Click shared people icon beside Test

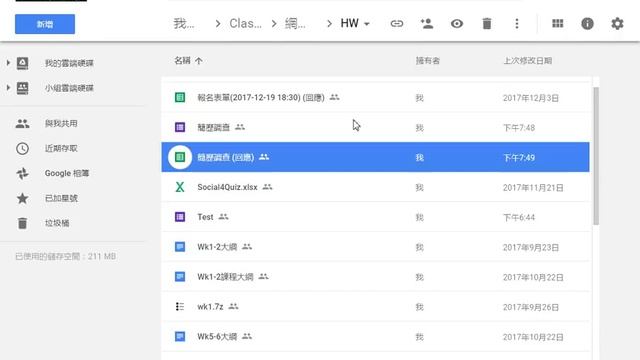tap(223, 217)
